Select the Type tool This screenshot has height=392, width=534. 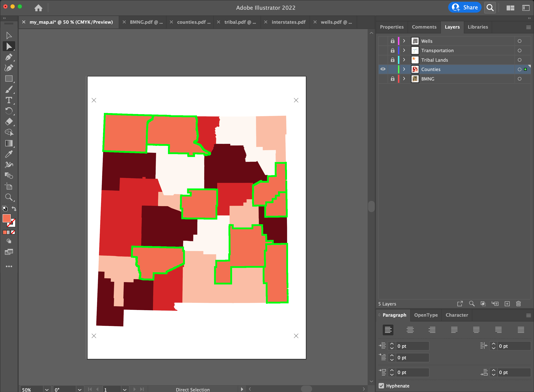(x=9, y=100)
